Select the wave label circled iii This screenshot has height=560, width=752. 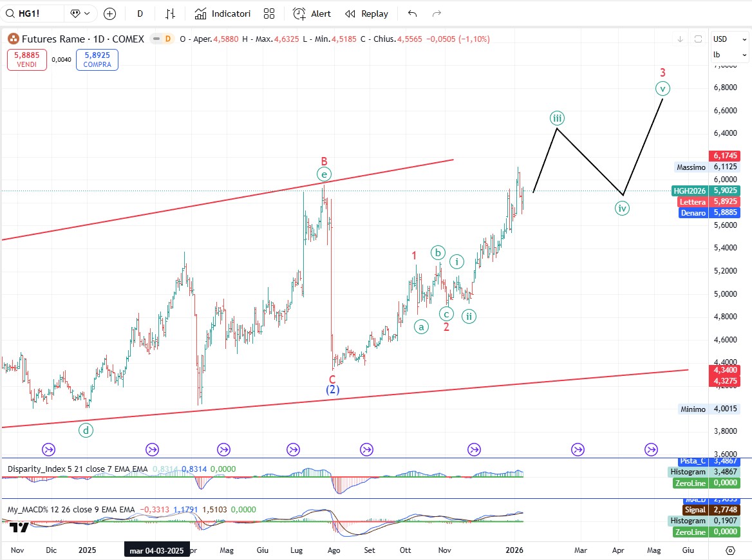557,118
